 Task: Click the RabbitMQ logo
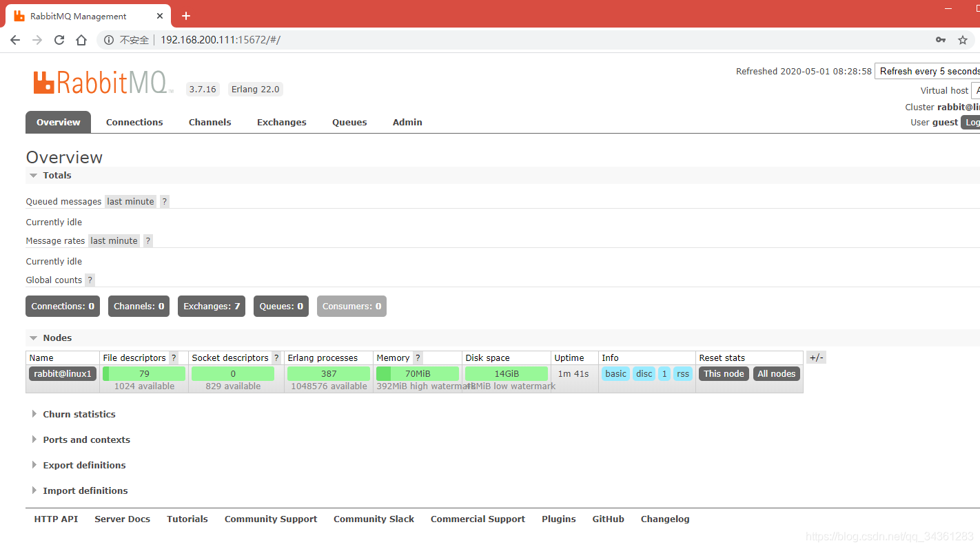click(103, 83)
